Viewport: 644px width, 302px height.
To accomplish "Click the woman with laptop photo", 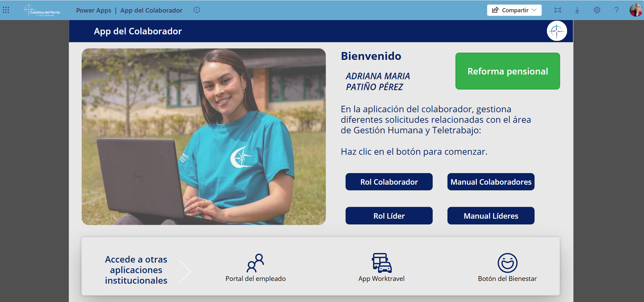I will click(204, 136).
